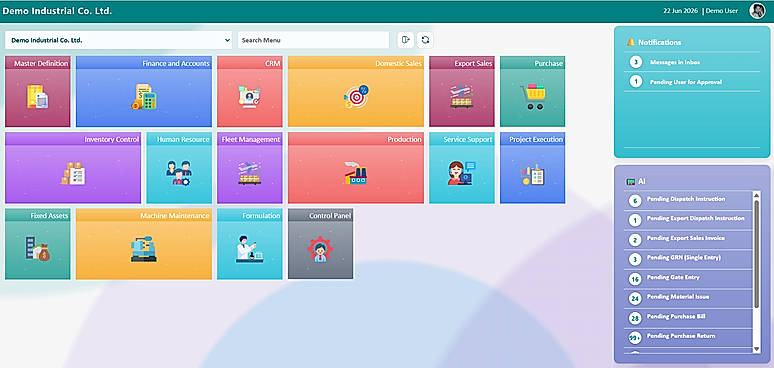Open the Production factory icon
The height and width of the screenshot is (368, 774).
coord(356,173)
